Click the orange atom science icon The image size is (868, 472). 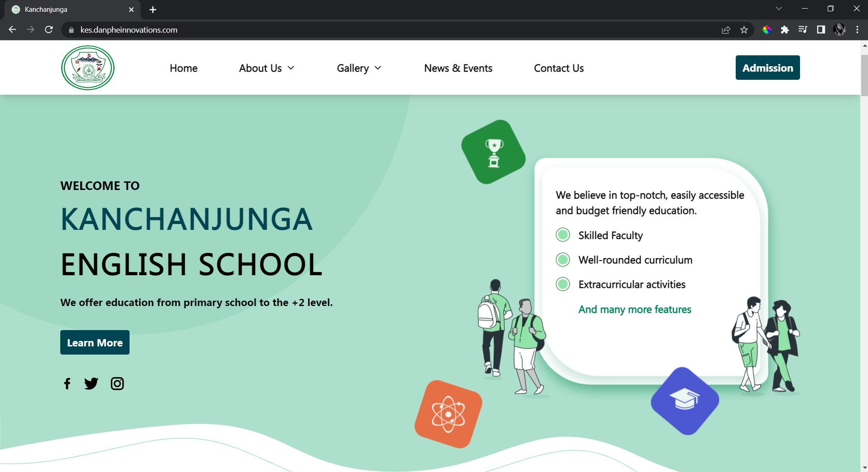point(448,414)
